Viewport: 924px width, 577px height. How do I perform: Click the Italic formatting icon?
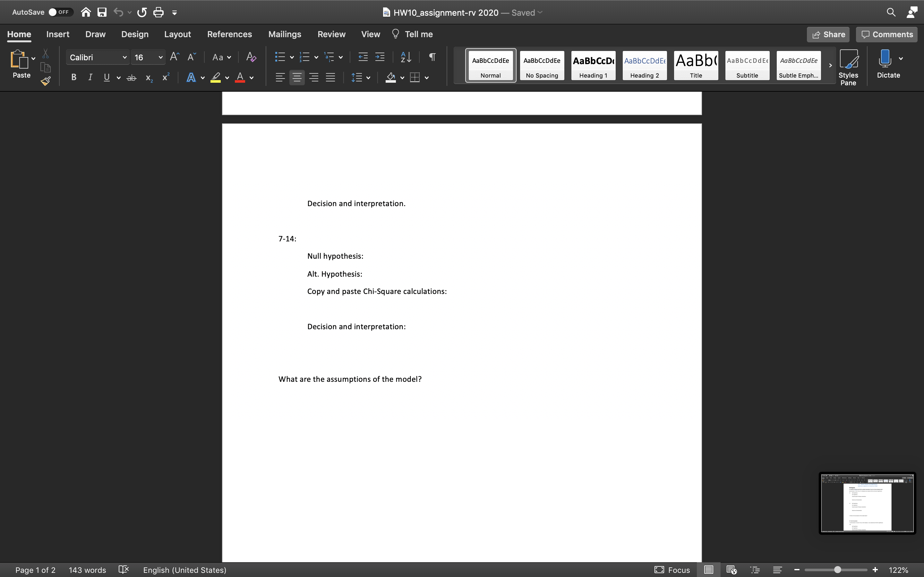coord(90,78)
